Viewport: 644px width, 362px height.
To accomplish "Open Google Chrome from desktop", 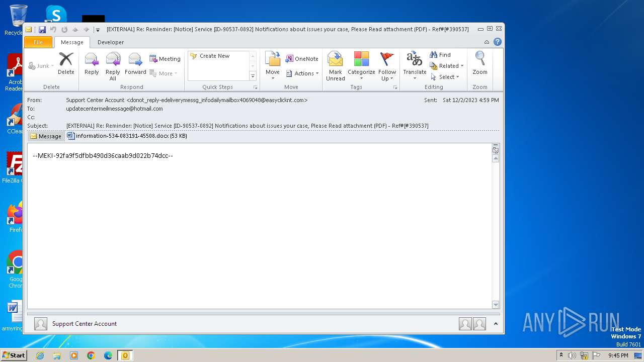I will coord(16,269).
